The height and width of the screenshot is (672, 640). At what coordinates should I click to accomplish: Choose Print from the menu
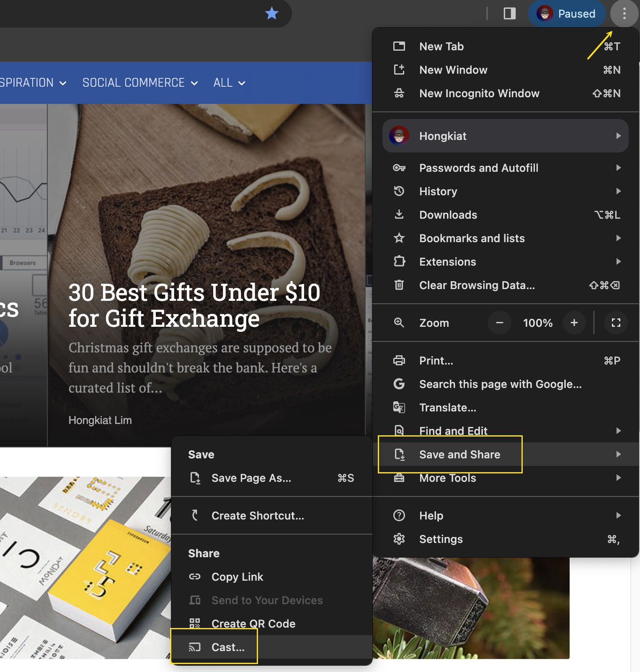(506, 361)
